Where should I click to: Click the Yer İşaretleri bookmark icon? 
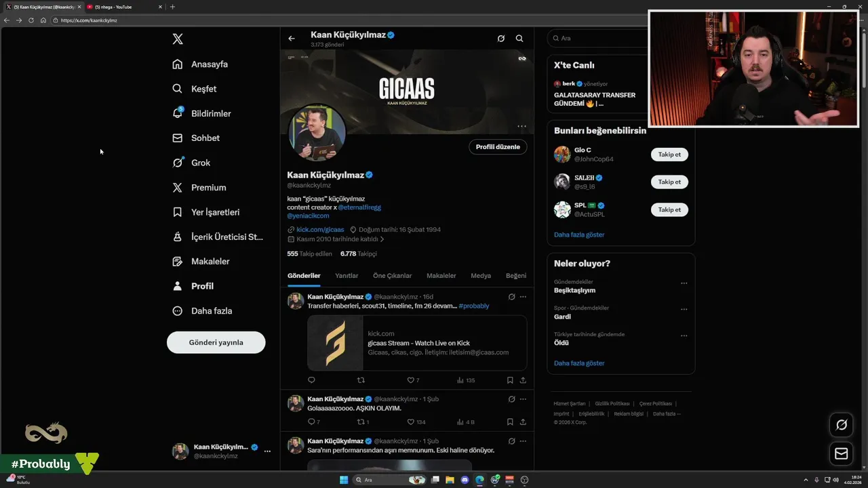click(178, 212)
